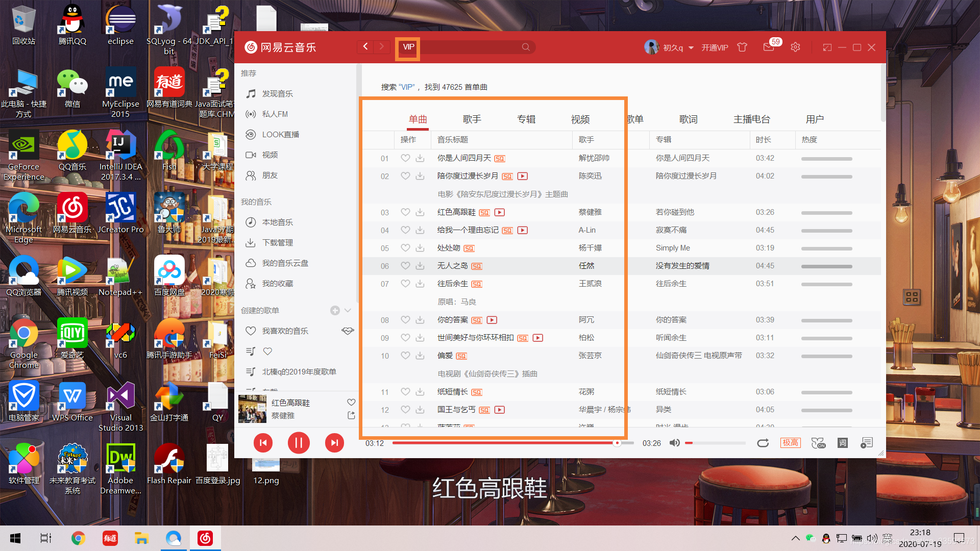Switch to the 视频 results tab
This screenshot has height=551, width=980.
pos(580,119)
